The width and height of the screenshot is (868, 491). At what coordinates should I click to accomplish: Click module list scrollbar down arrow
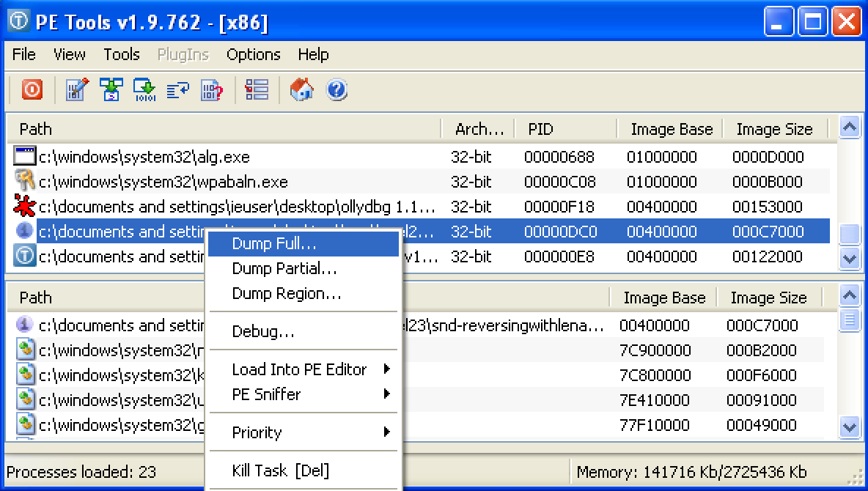click(x=850, y=427)
